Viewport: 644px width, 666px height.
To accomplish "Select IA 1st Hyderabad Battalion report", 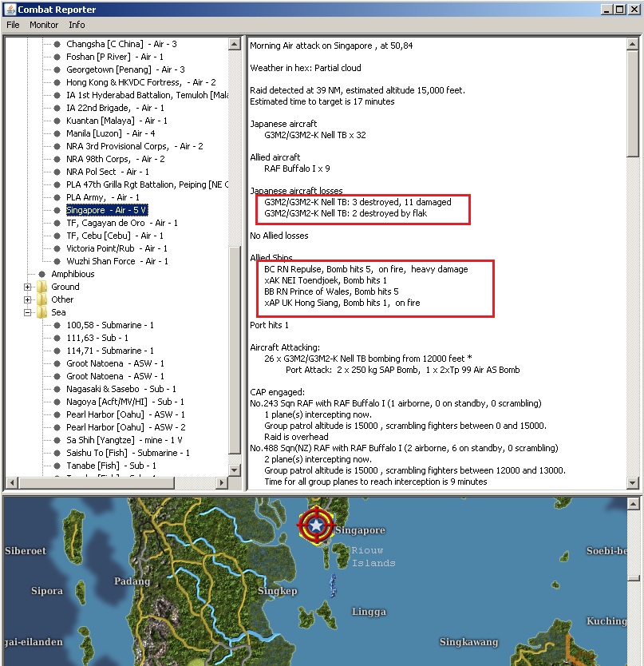I will tap(147, 95).
